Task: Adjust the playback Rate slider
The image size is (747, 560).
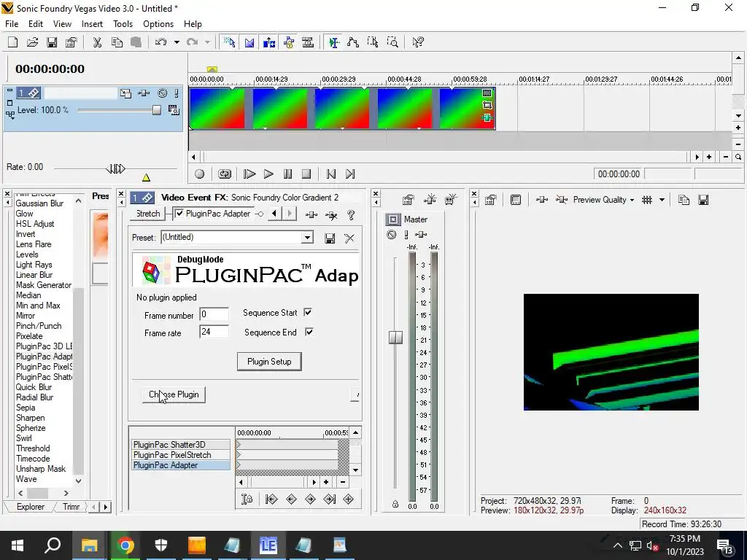Action: coord(115,168)
